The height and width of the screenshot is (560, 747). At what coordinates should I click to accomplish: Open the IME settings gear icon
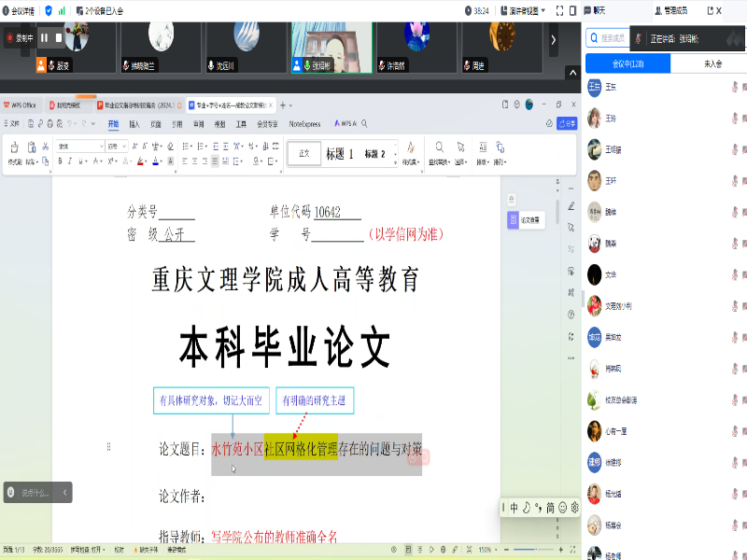574,508
